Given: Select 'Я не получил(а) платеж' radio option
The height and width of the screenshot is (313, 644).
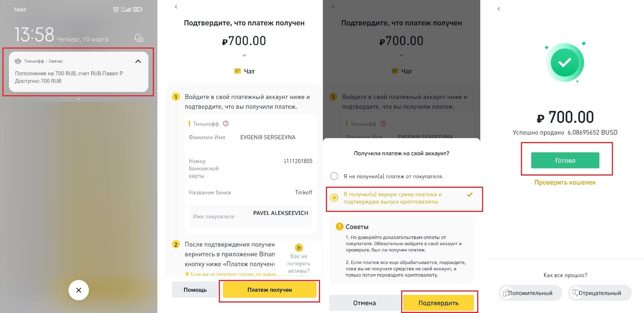Looking at the screenshot, I should 334,176.
